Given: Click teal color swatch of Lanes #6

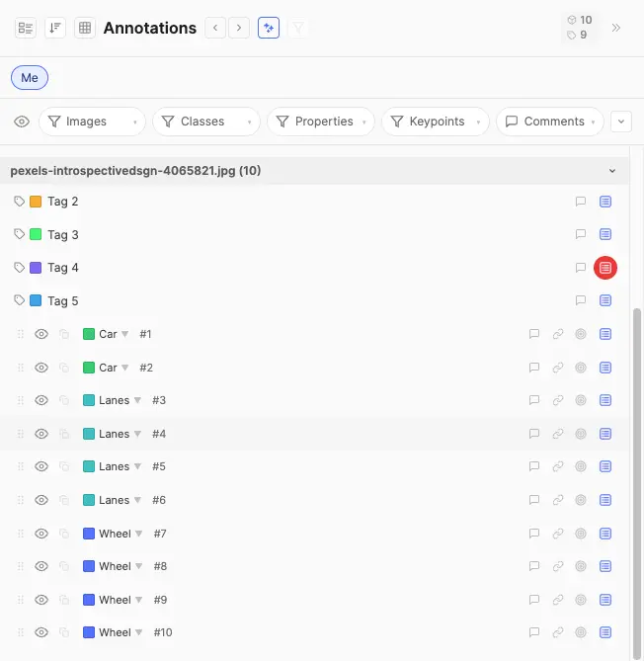Looking at the screenshot, I should 89,500.
